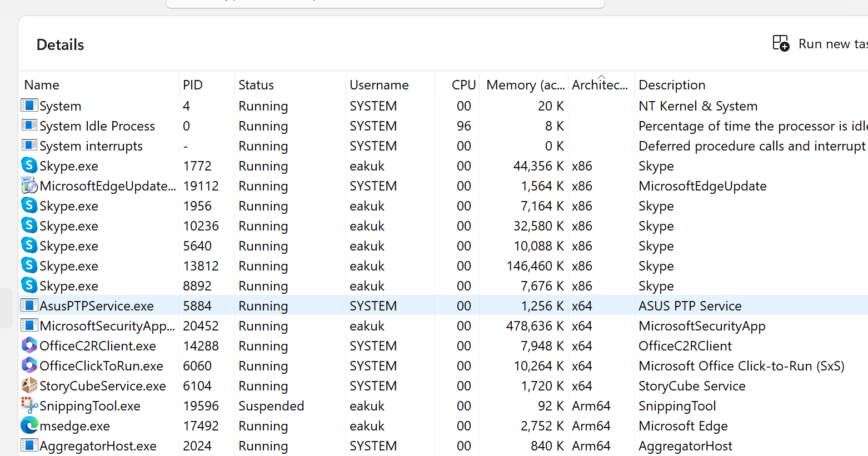Click the MicrosoftSecurityApp process icon
Screen dimensions: 868x456
[x=29, y=325]
